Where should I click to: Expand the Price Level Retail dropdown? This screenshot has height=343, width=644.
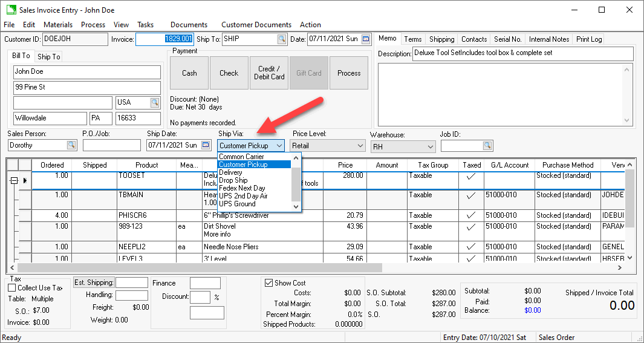pos(360,146)
